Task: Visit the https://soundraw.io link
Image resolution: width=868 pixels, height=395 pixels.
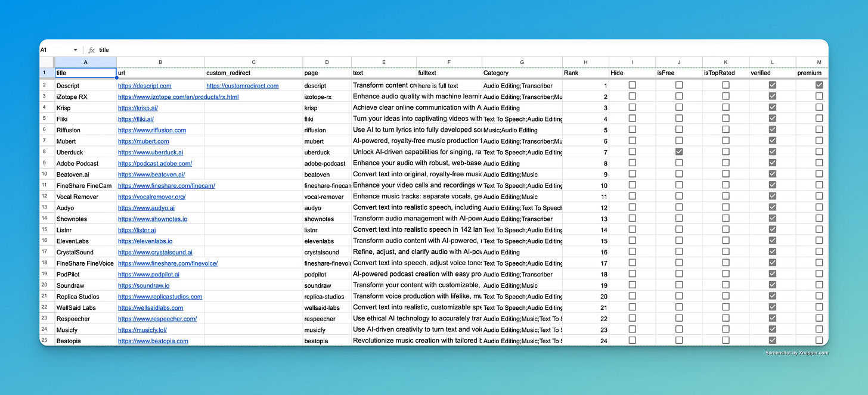Action: [x=144, y=285]
